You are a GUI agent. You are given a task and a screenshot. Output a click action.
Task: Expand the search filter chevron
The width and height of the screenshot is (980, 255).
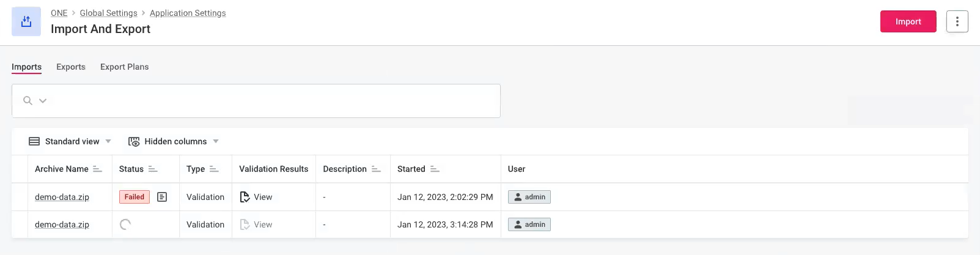click(43, 101)
